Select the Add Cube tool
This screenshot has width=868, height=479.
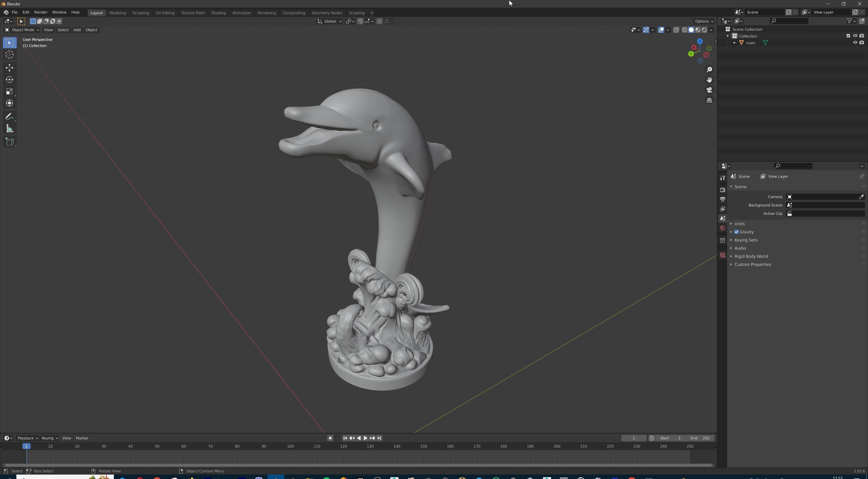(x=9, y=142)
